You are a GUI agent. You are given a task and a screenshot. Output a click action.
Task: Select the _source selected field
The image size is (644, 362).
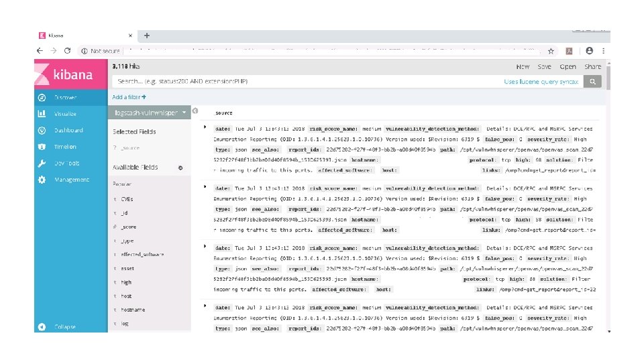(129, 147)
